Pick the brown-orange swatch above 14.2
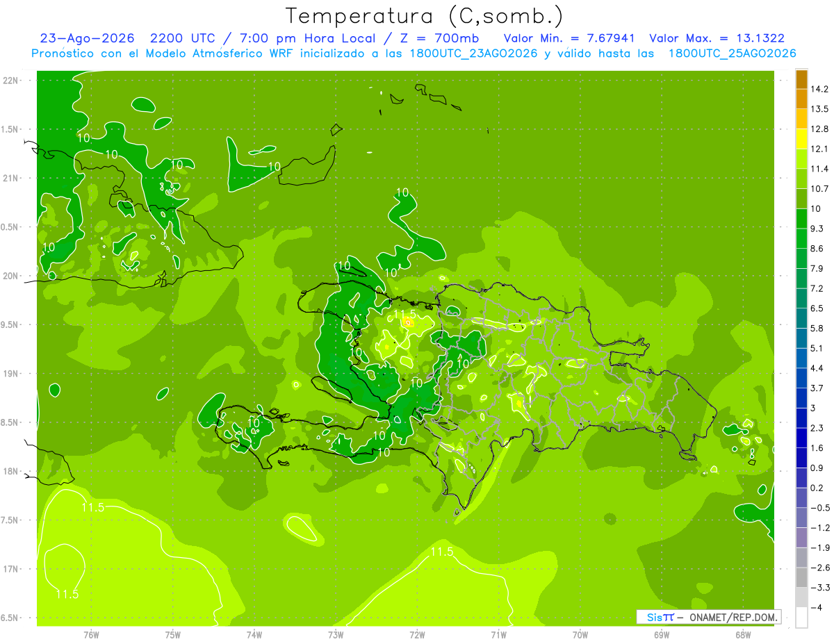The image size is (834, 644). (x=802, y=79)
